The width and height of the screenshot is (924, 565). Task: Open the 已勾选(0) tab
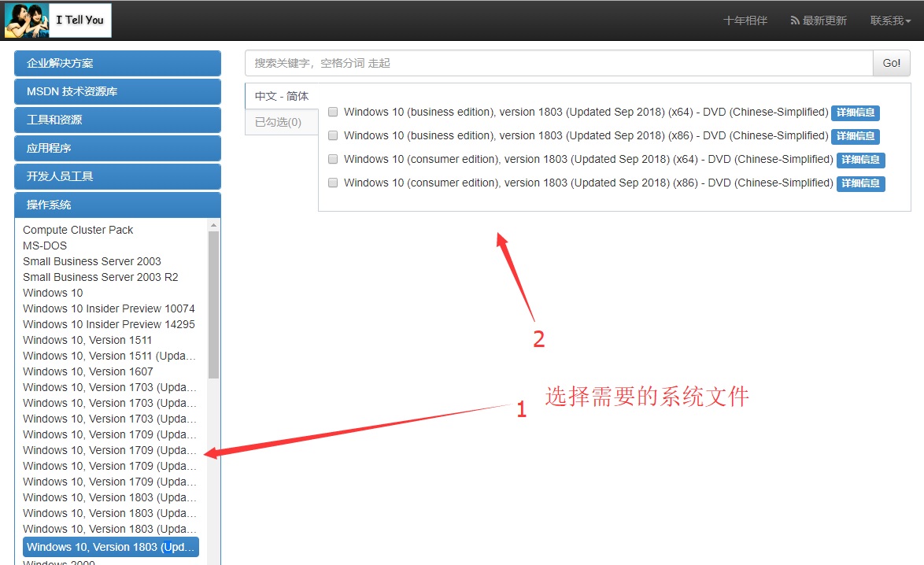[279, 122]
